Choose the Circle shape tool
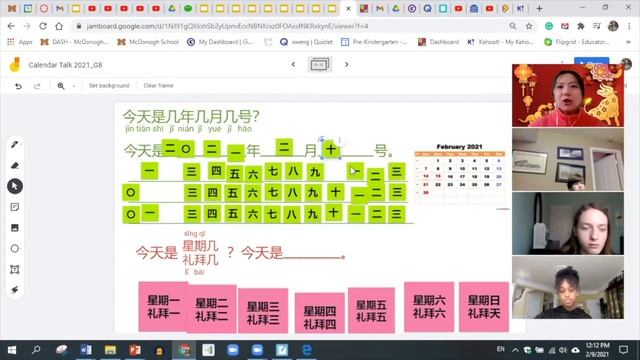The height and width of the screenshot is (360, 640). click(x=15, y=249)
